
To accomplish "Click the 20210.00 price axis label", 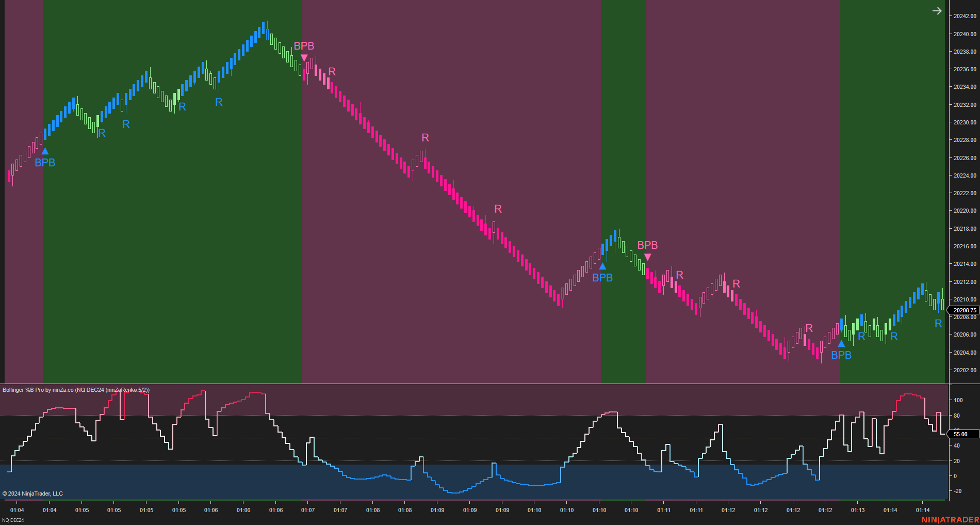I will (x=965, y=299).
